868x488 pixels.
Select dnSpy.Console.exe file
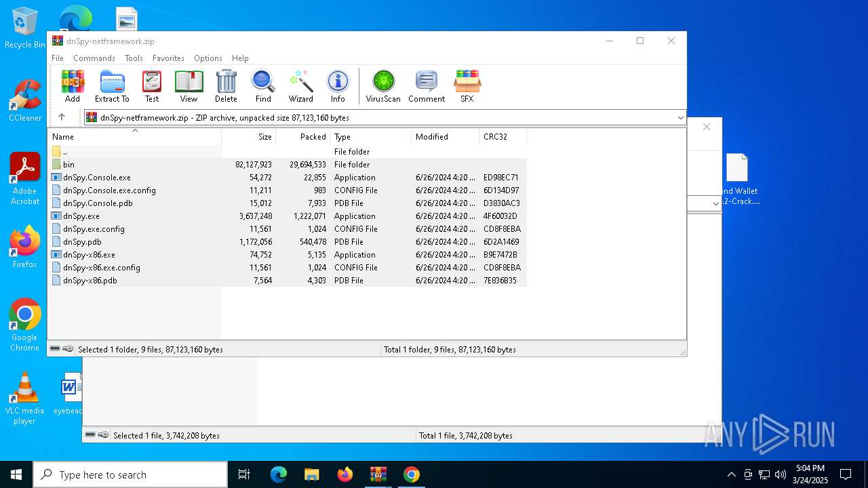pos(288,177)
